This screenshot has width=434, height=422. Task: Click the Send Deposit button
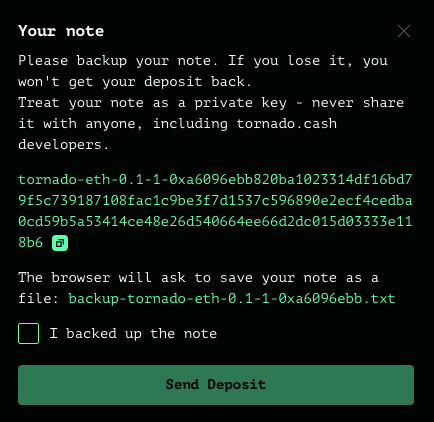tap(216, 385)
